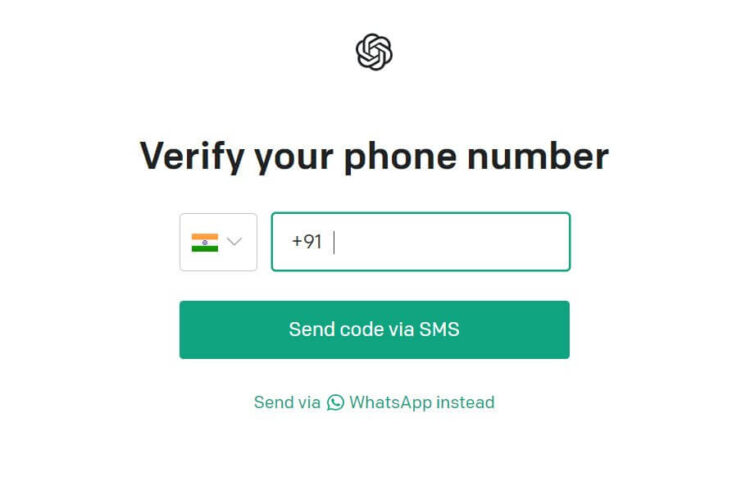741x486 pixels.
Task: Click the +91 dialing prefix
Action: pyautogui.click(x=307, y=242)
